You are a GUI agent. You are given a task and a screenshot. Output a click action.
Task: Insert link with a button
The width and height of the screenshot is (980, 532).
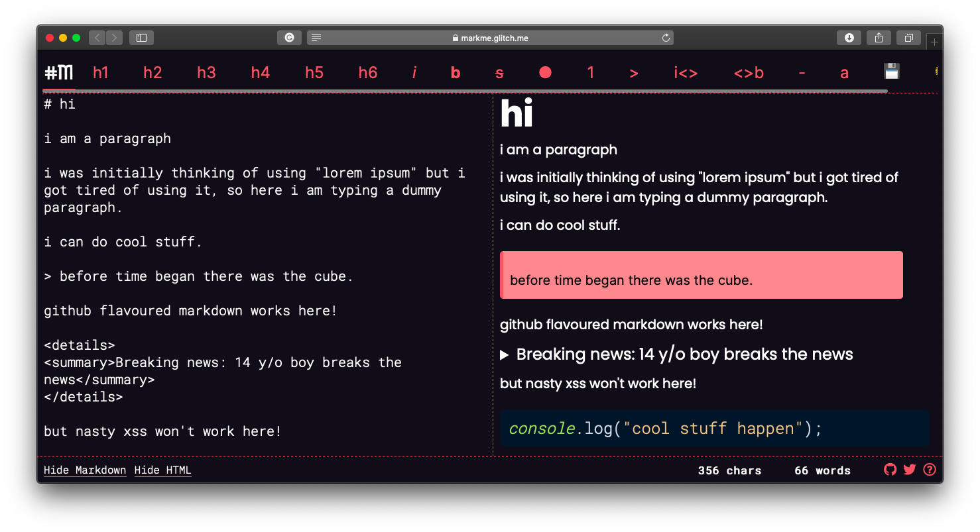[x=844, y=73]
